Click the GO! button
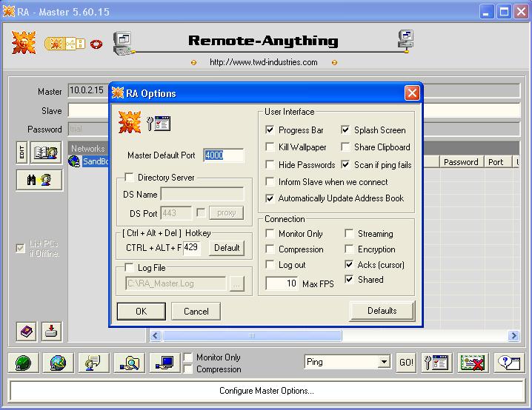Viewport: 532px width, 410px height. (406, 363)
